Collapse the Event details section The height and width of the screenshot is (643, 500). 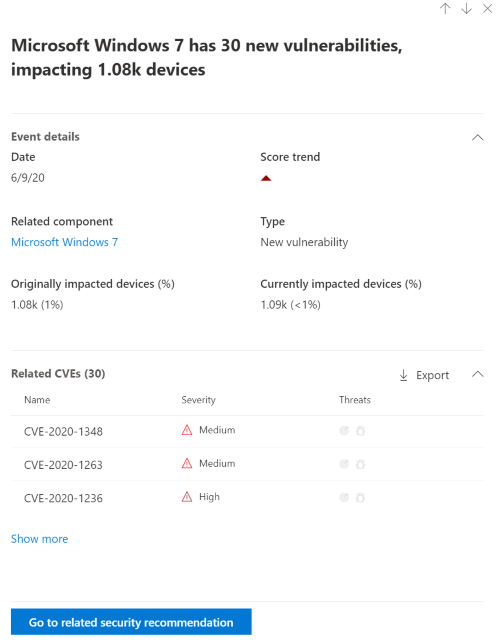(477, 137)
